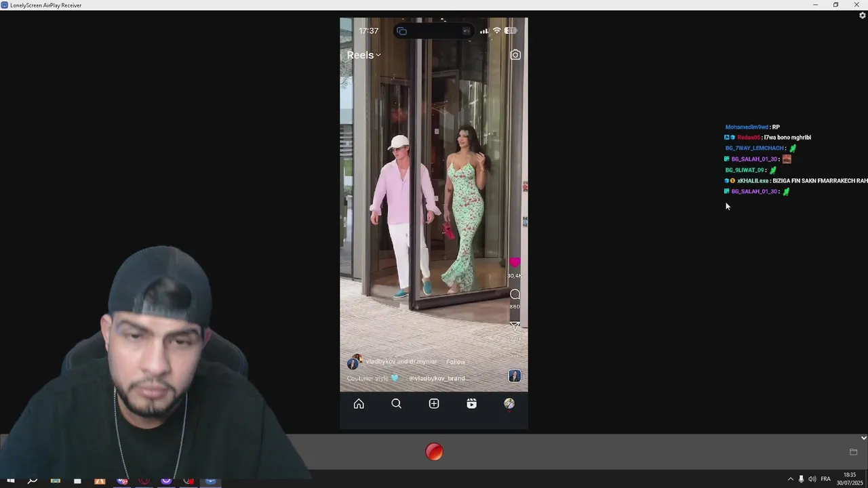Screen dimensions: 868x488
Task: Open comments using the speech bubble icon
Action: tap(515, 294)
